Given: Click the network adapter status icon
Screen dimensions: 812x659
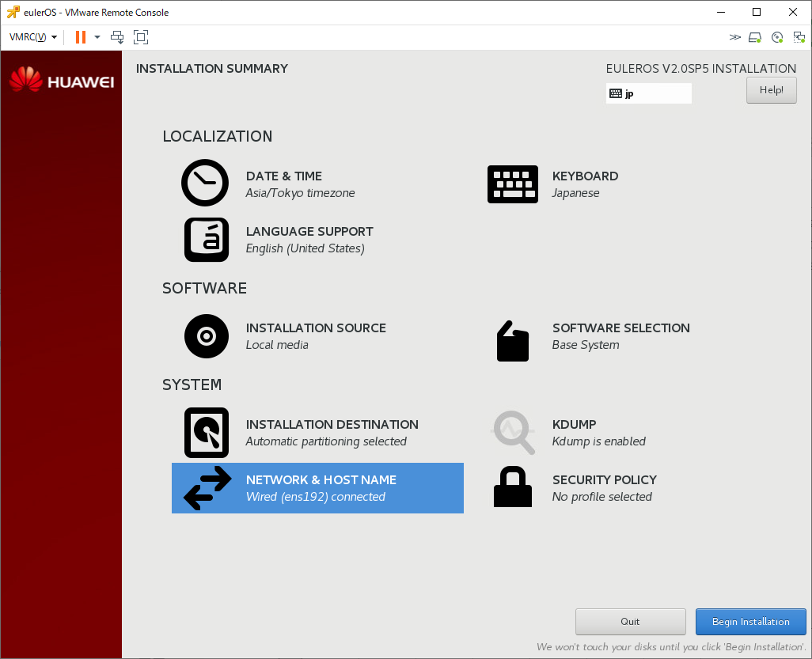Looking at the screenshot, I should 799,36.
